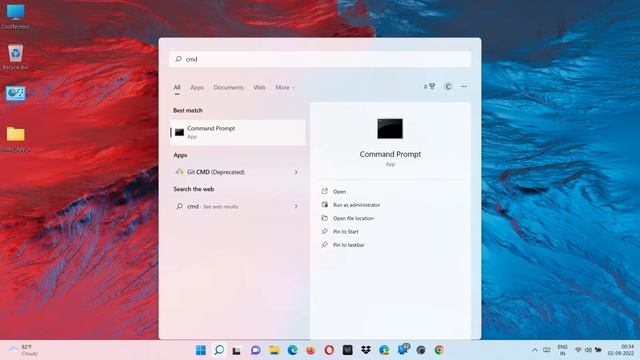
Task: Expand the More filter dropdown
Action: tap(285, 87)
